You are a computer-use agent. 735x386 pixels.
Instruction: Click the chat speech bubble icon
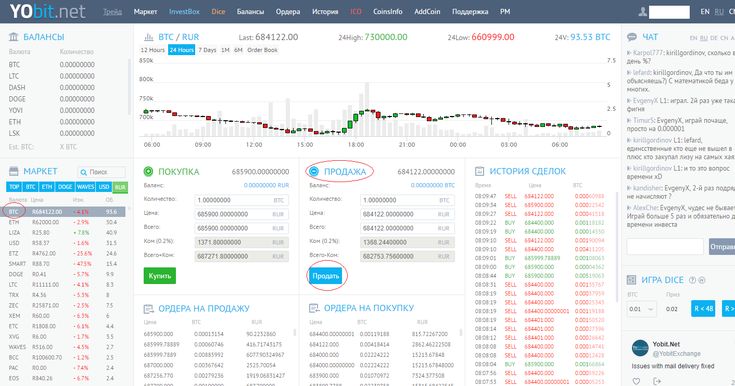[632, 37]
